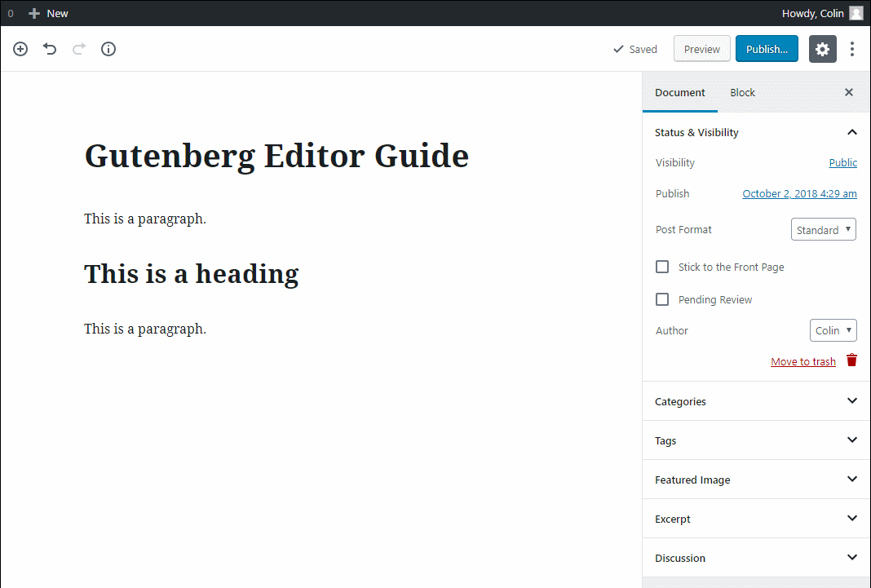Open the more options vertical dots menu
The height and width of the screenshot is (588, 871).
pyautogui.click(x=852, y=49)
